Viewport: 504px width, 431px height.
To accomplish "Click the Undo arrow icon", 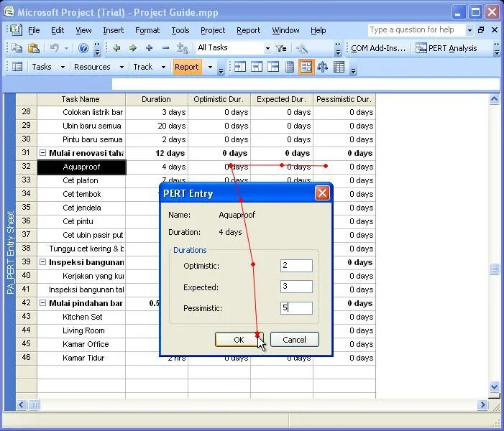I will click(x=55, y=48).
